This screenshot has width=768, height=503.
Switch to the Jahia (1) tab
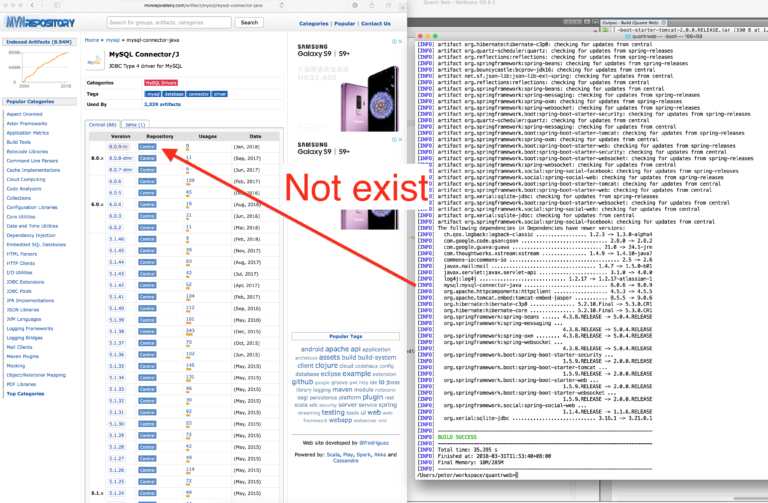pos(135,125)
